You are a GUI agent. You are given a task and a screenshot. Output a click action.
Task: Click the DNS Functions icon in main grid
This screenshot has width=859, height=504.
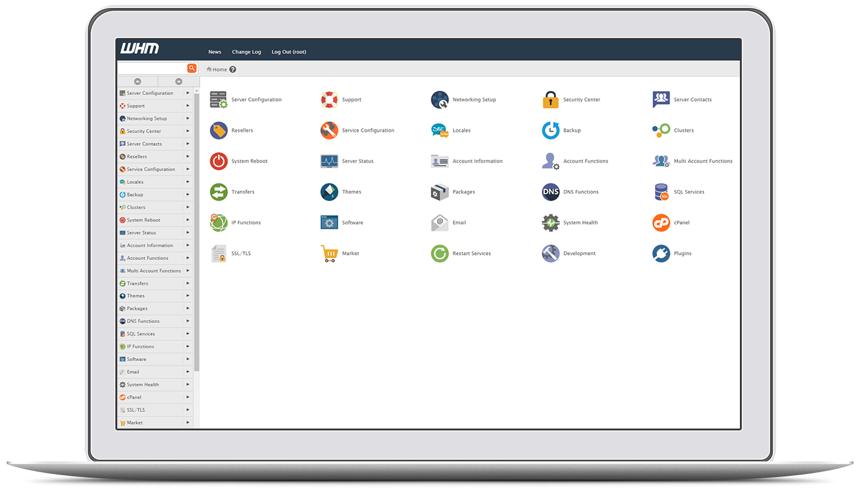click(x=550, y=192)
